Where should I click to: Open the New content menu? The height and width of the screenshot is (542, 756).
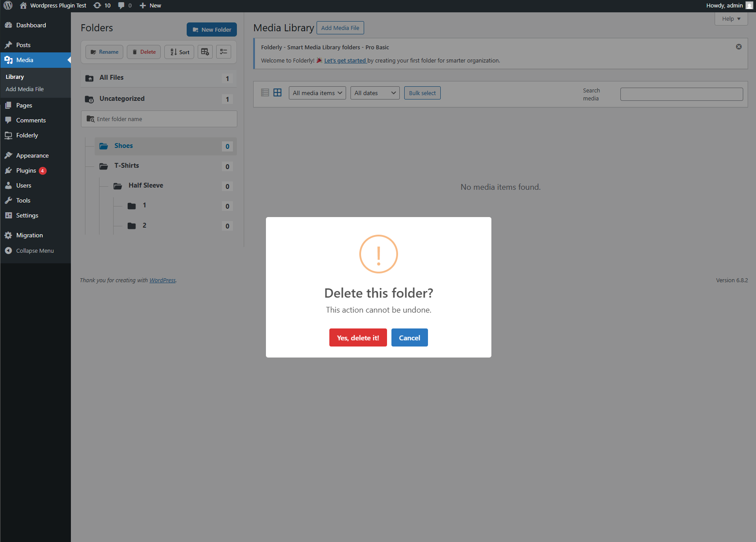pyautogui.click(x=150, y=6)
